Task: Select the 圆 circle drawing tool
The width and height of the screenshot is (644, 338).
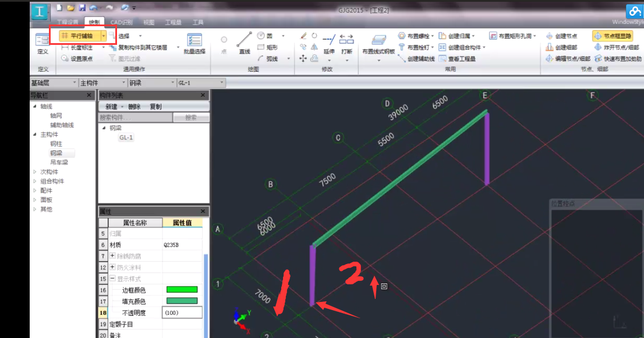Action: pos(266,36)
